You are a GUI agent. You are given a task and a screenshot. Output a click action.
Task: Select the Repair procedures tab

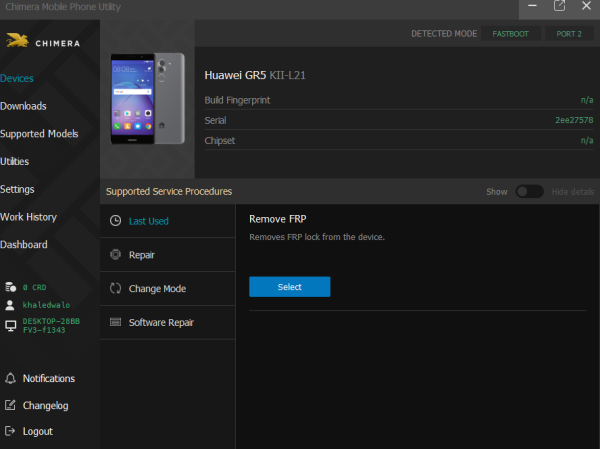[168, 255]
